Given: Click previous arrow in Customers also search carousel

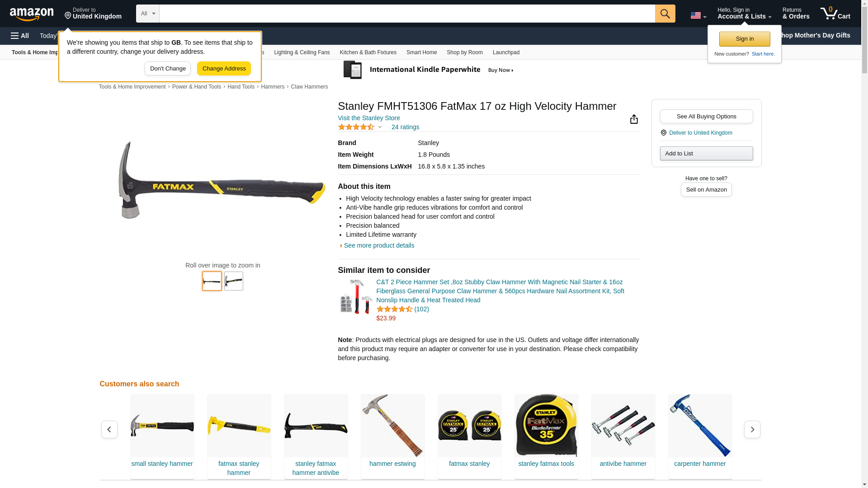Looking at the screenshot, I should coord(109,429).
